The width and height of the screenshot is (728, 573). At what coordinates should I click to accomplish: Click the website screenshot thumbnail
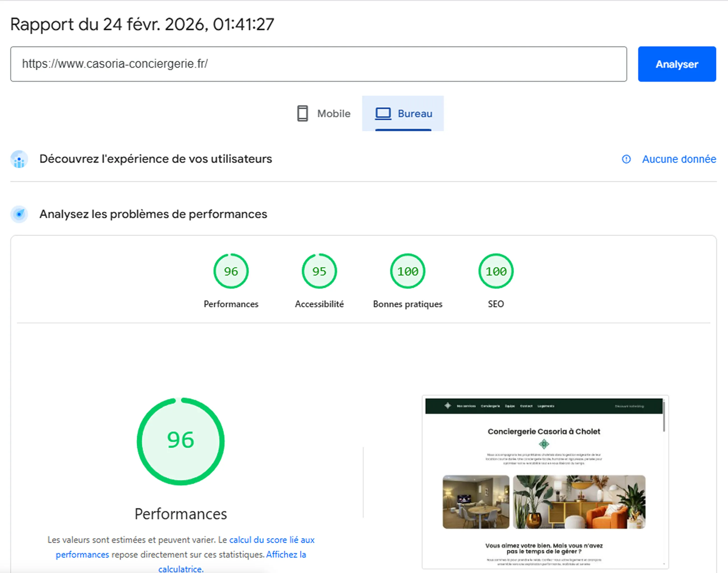coord(545,482)
